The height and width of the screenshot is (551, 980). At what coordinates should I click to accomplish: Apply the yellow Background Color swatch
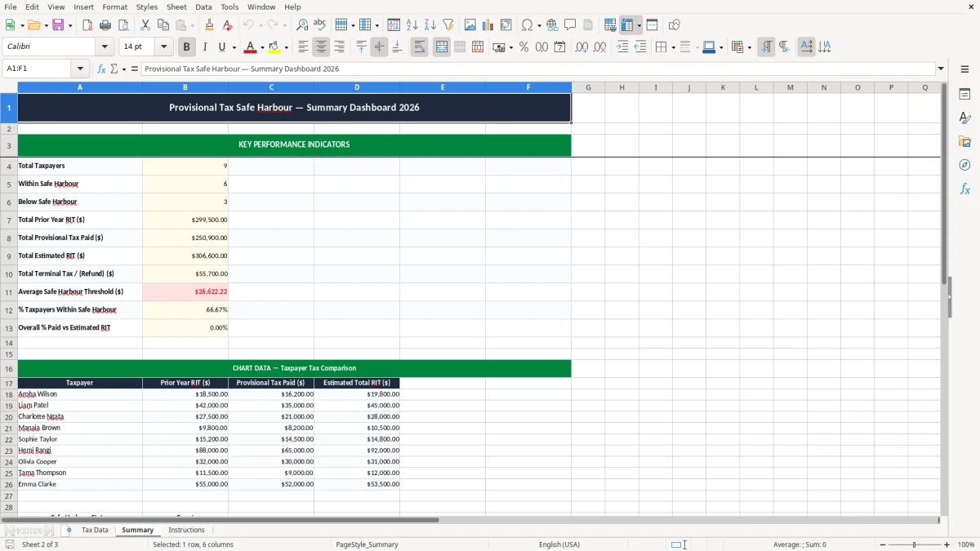pos(274,47)
